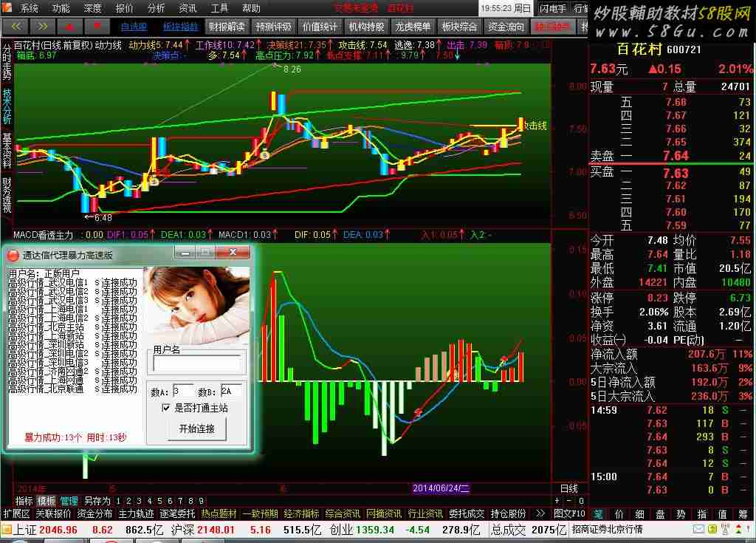Select the 指标 tab below chart
Viewport: 756px width, 543px height.
(x=24, y=501)
